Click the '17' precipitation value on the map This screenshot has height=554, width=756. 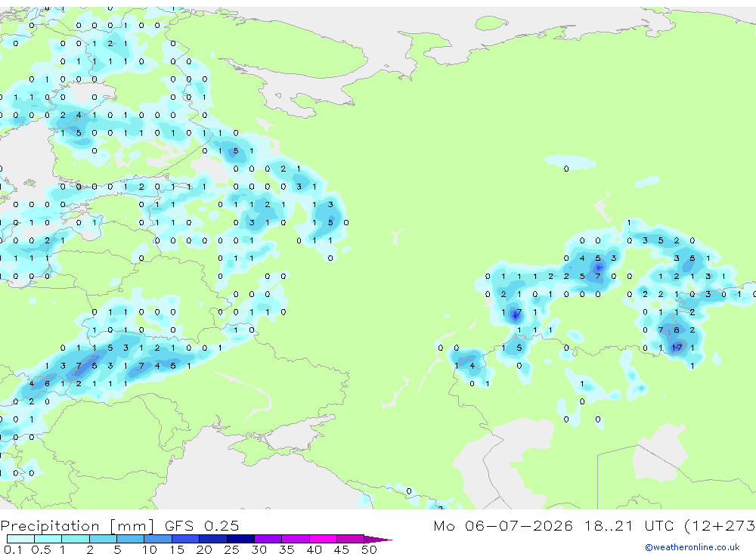[677, 348]
